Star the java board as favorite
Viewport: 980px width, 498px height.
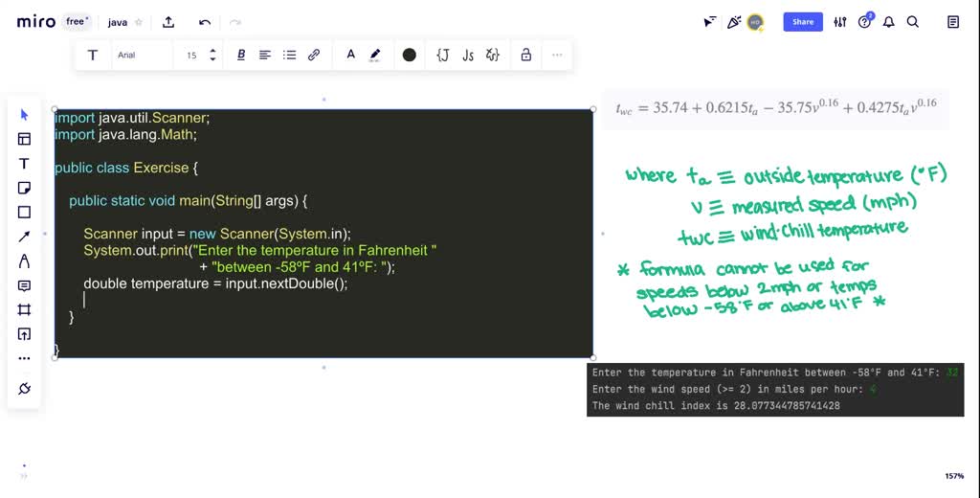click(139, 22)
